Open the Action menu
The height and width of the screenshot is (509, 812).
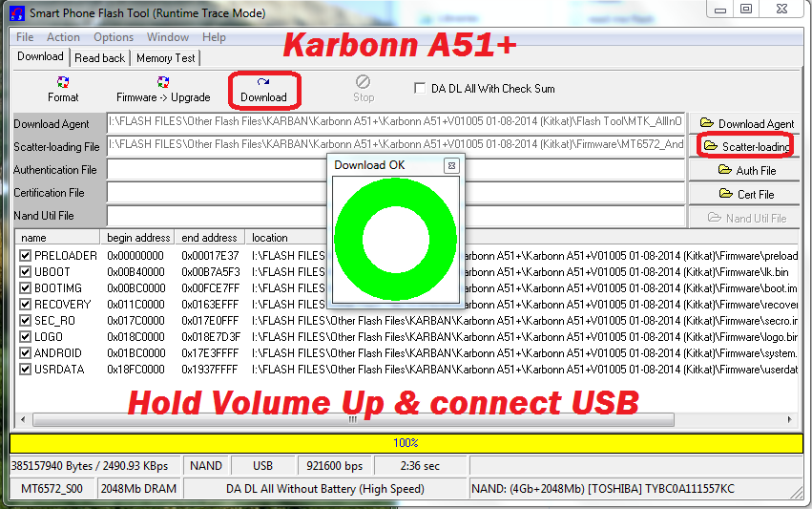point(63,37)
